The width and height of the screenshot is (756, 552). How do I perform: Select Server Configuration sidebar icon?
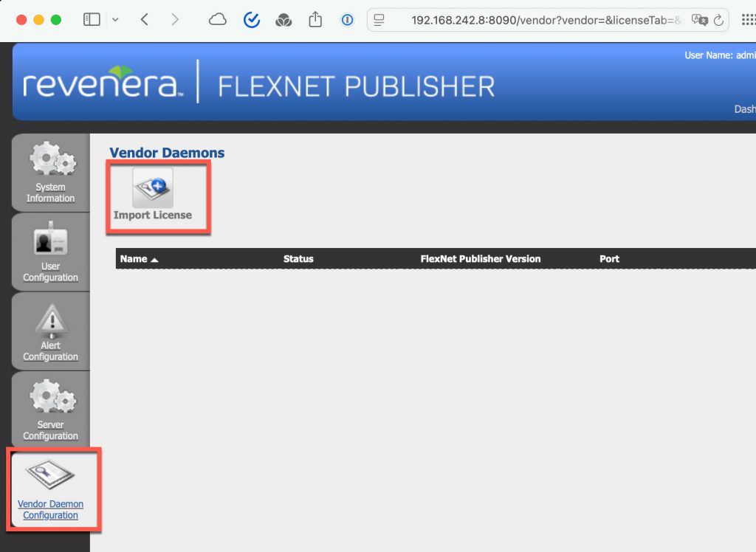point(50,410)
